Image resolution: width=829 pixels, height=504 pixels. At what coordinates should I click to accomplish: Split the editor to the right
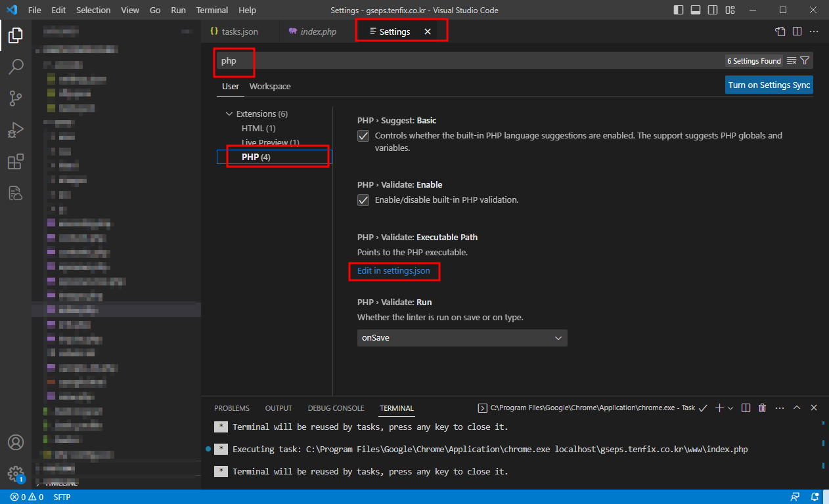[797, 31]
